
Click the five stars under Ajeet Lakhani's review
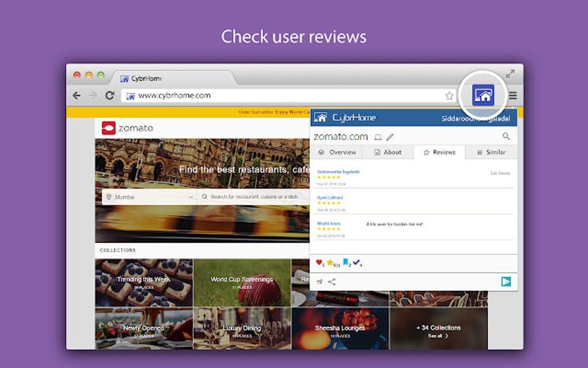click(x=329, y=203)
